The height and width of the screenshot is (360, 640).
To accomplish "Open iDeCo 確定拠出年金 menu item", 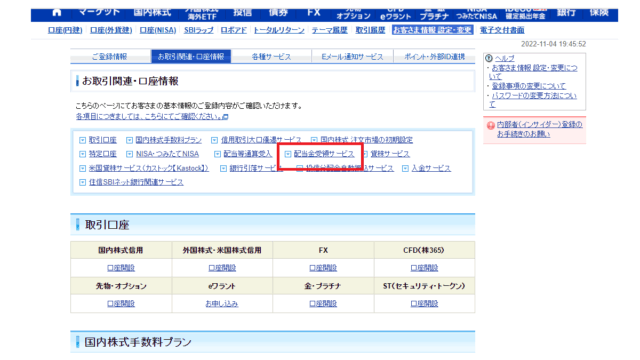I will click(525, 14).
